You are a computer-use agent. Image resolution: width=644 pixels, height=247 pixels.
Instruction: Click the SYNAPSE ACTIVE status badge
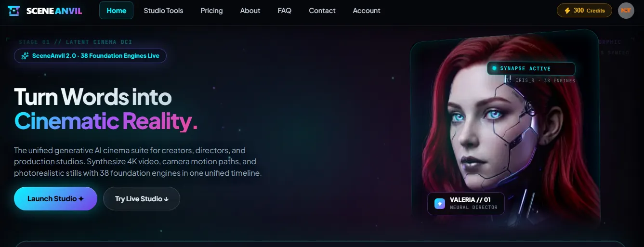click(x=531, y=69)
